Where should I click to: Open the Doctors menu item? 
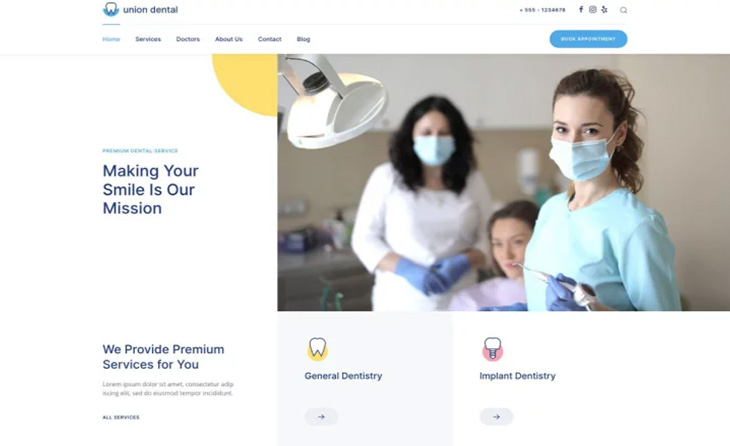[188, 39]
